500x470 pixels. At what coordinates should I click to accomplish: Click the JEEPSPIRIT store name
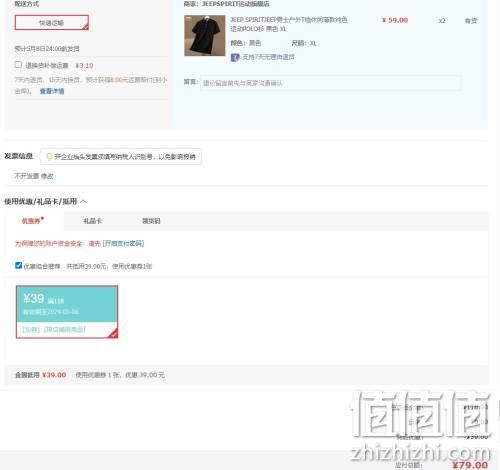[x=236, y=4]
